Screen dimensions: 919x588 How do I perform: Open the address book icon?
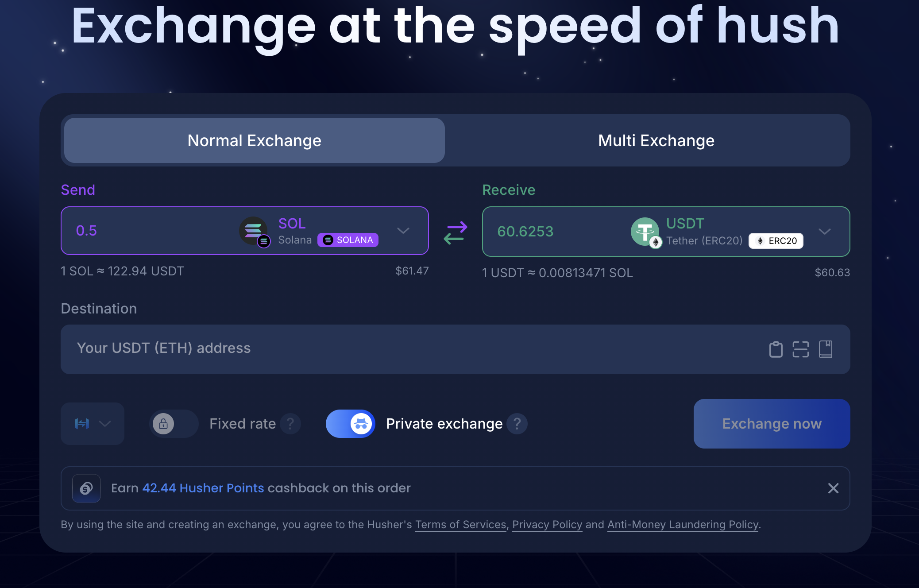(825, 349)
